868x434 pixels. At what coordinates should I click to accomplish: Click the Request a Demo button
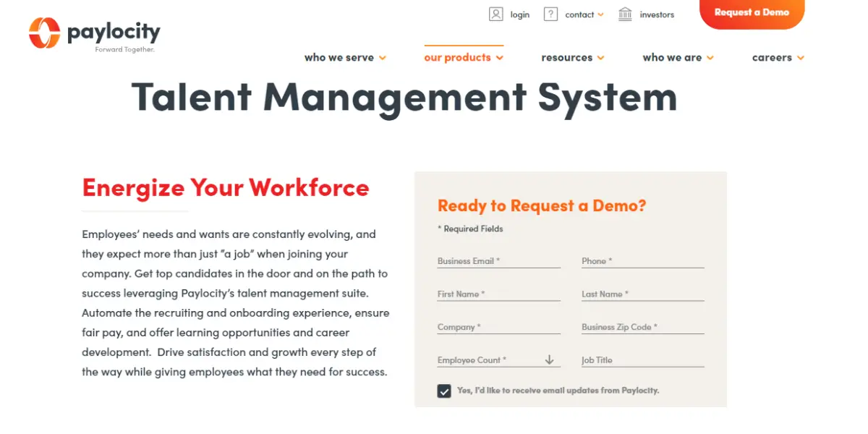click(x=752, y=13)
